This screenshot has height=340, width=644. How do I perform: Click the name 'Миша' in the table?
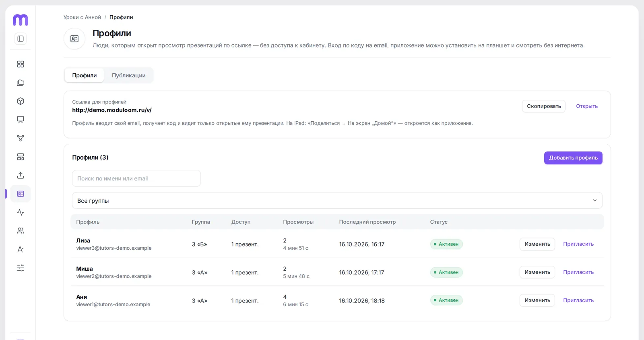85,269
